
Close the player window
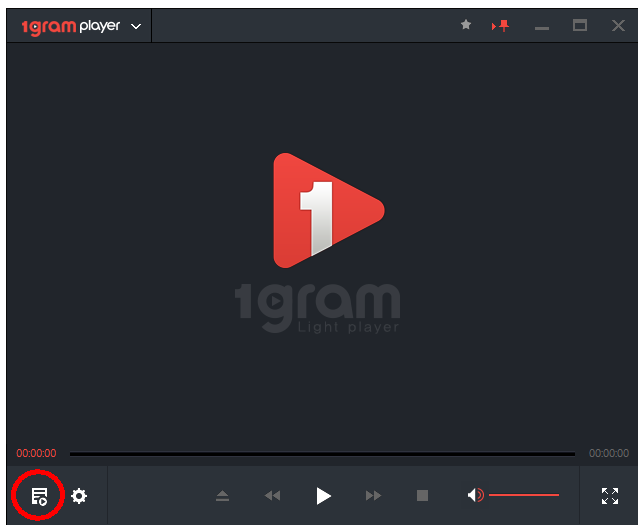[618, 25]
